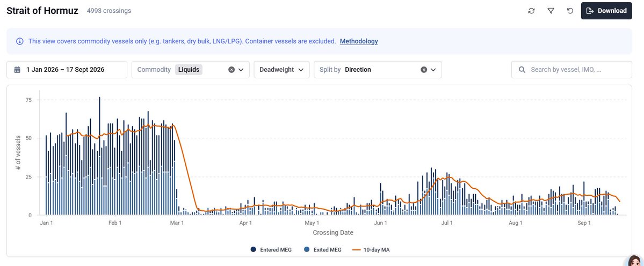Click the Search by vessel, IMO field
The width and height of the screenshot is (644, 266).
571,70
